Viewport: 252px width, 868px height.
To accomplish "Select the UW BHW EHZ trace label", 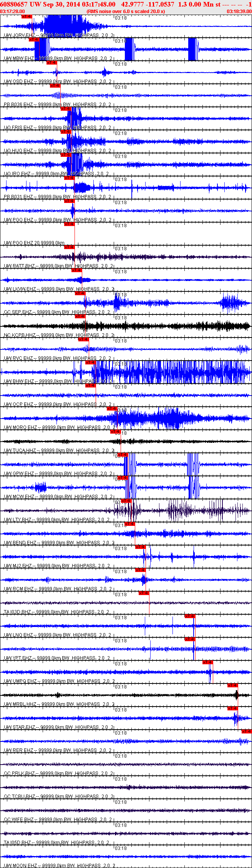I will 58,381.
